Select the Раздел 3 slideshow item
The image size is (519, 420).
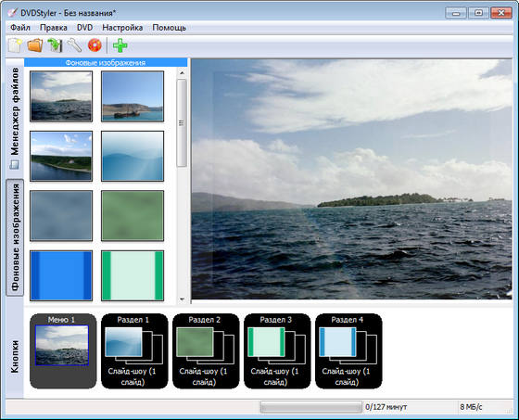[x=277, y=351]
